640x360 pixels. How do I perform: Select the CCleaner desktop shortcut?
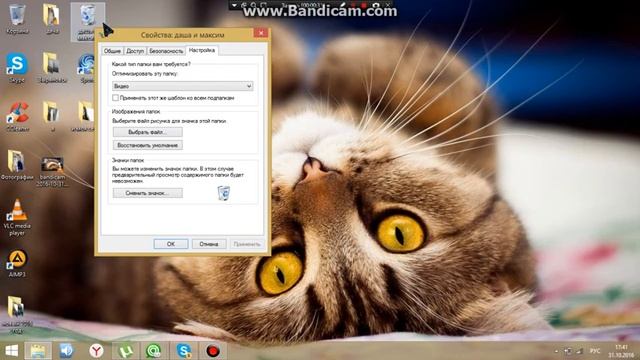click(x=17, y=117)
